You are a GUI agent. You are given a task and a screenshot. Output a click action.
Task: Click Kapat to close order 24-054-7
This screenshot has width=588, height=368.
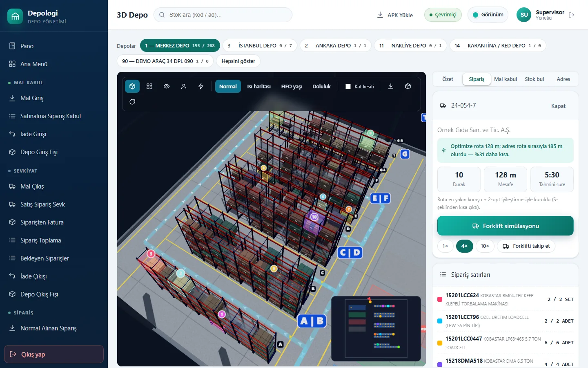click(x=558, y=106)
